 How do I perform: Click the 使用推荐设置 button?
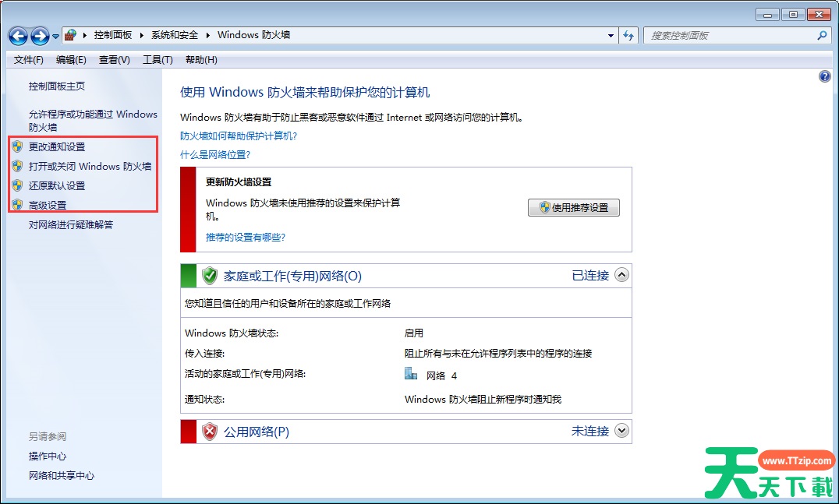[574, 207]
